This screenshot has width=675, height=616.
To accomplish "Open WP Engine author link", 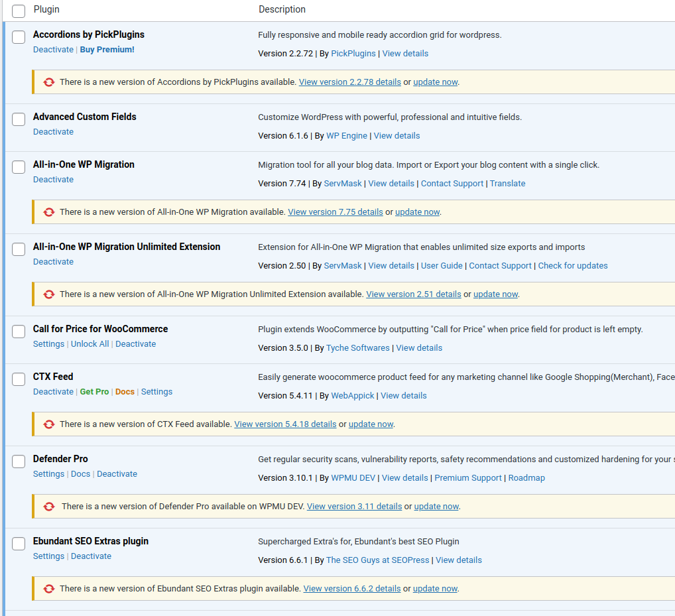I will (346, 136).
